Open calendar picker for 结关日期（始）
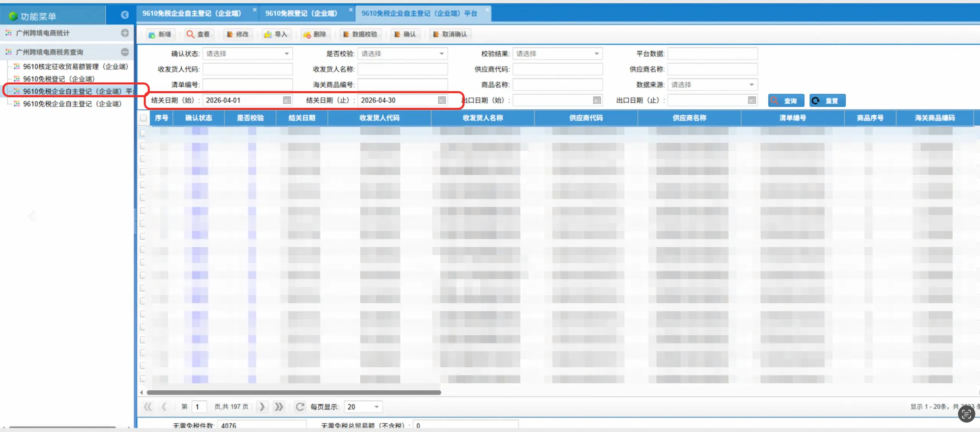The width and height of the screenshot is (980, 432). point(287,100)
